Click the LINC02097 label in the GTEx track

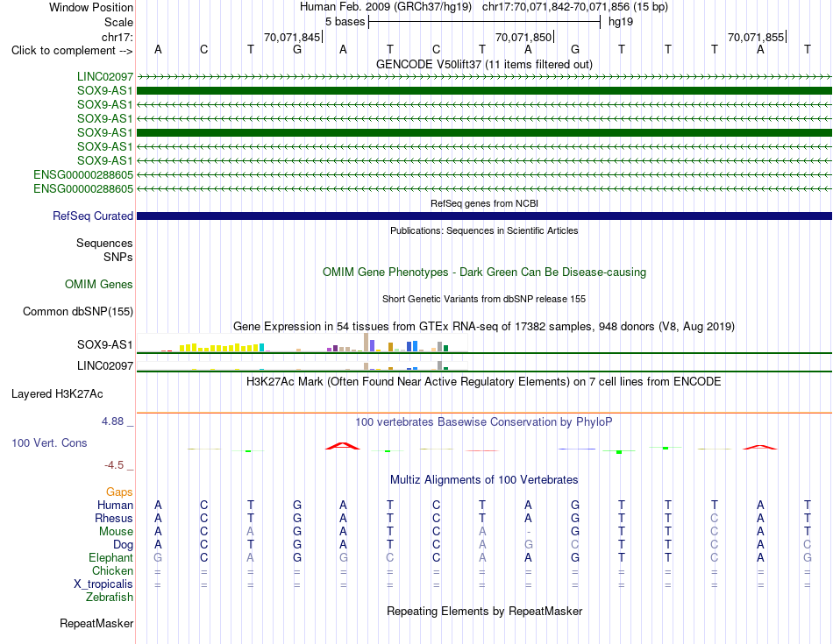point(105,365)
